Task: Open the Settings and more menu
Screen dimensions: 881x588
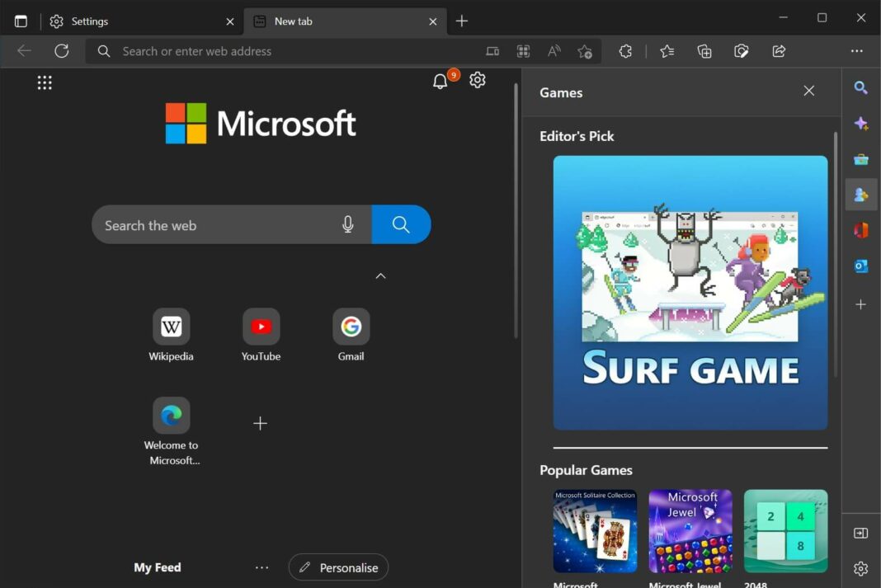Action: point(856,51)
